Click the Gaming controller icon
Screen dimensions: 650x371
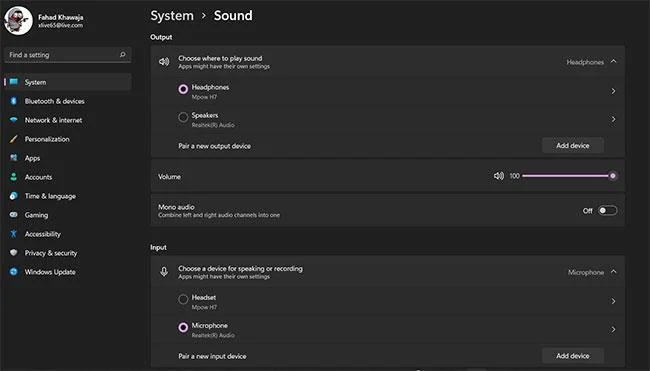tap(14, 215)
